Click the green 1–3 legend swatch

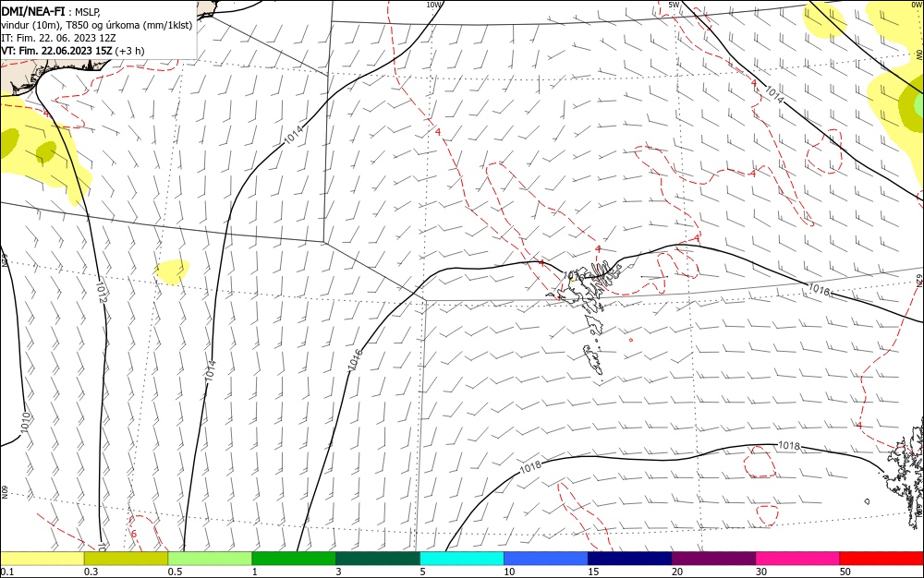[x=294, y=559]
